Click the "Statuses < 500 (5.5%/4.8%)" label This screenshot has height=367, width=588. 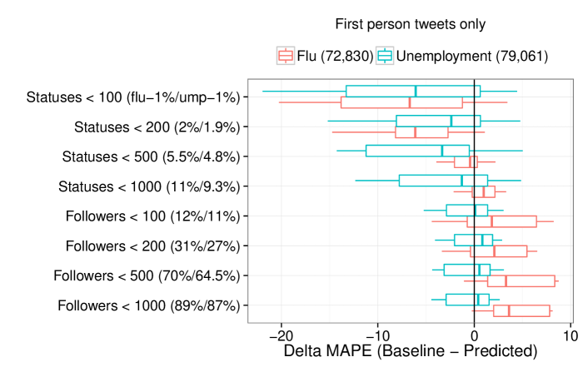tap(151, 156)
